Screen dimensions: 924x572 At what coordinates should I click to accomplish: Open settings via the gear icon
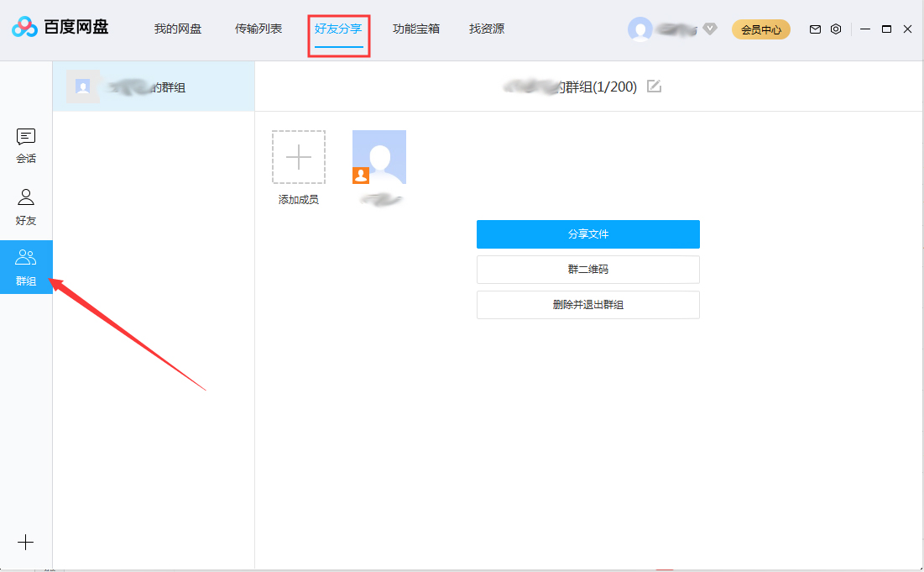coord(835,29)
